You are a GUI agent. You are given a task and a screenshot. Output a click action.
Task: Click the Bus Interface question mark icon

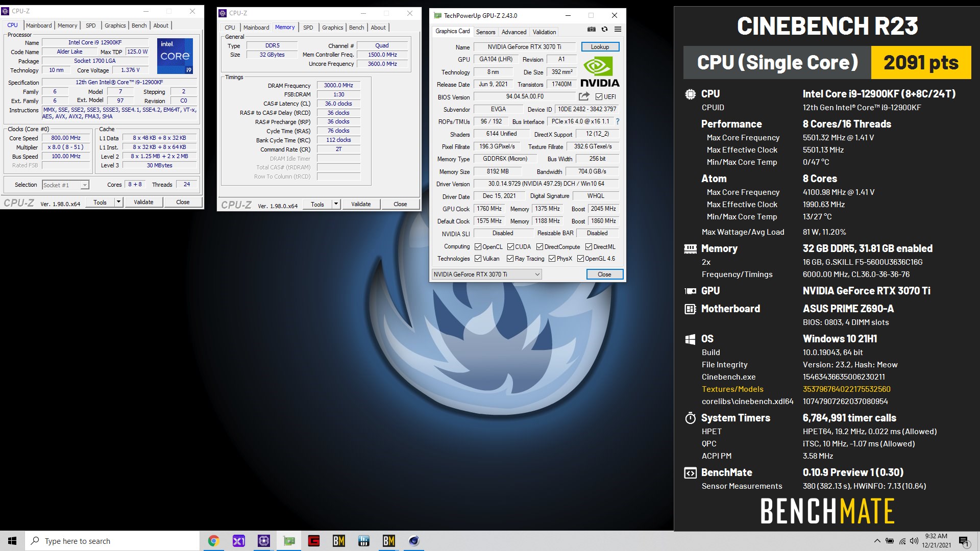618,121
